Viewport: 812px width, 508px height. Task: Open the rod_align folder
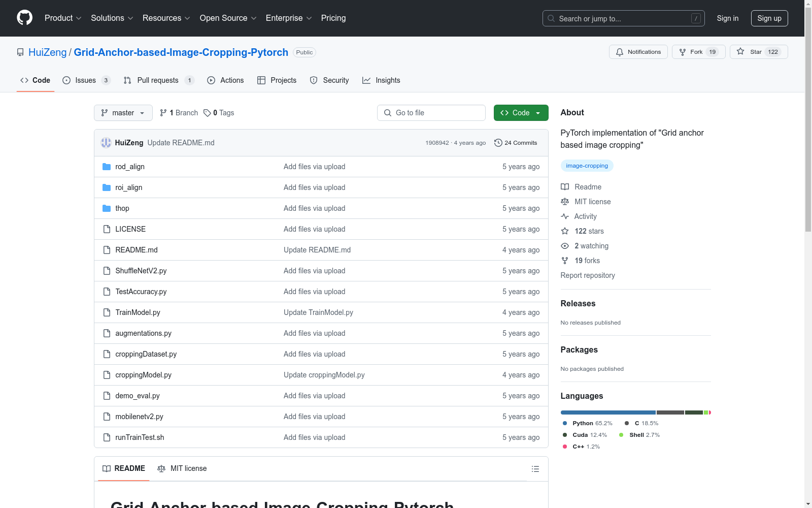pyautogui.click(x=129, y=166)
